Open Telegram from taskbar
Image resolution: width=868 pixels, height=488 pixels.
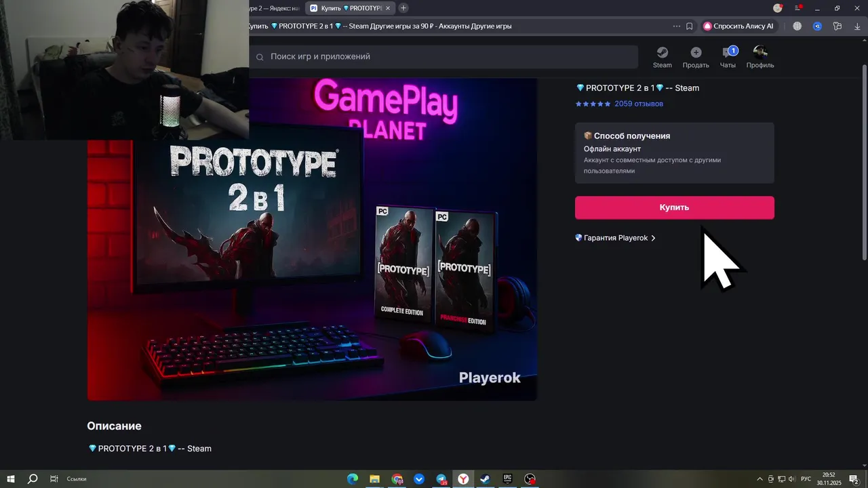click(441, 479)
